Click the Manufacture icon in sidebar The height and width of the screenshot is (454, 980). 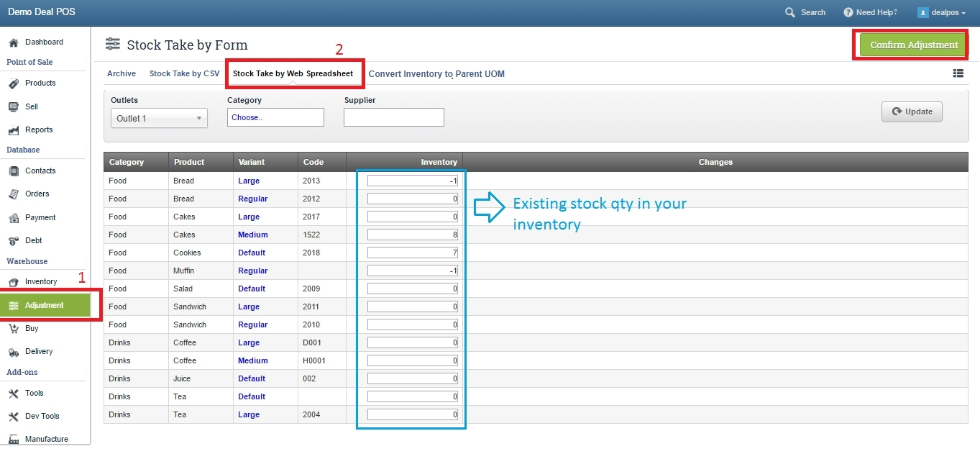click(x=13, y=440)
